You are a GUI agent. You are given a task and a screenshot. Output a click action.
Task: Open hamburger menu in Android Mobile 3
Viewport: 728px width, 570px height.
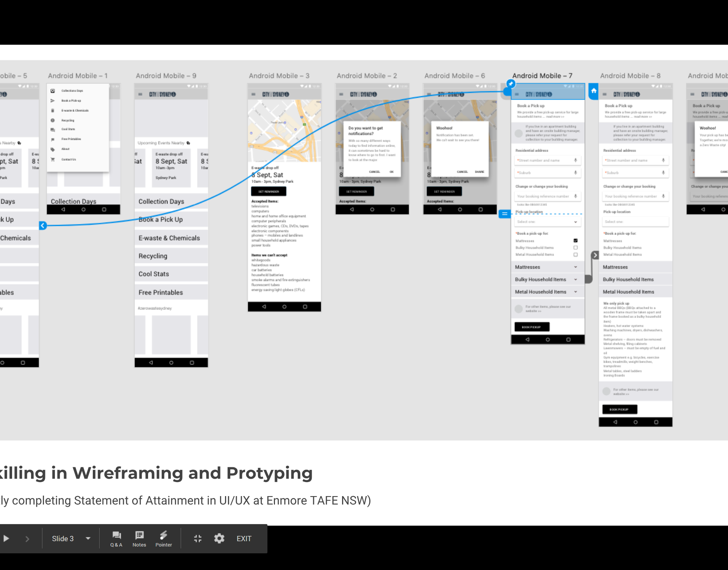click(253, 94)
